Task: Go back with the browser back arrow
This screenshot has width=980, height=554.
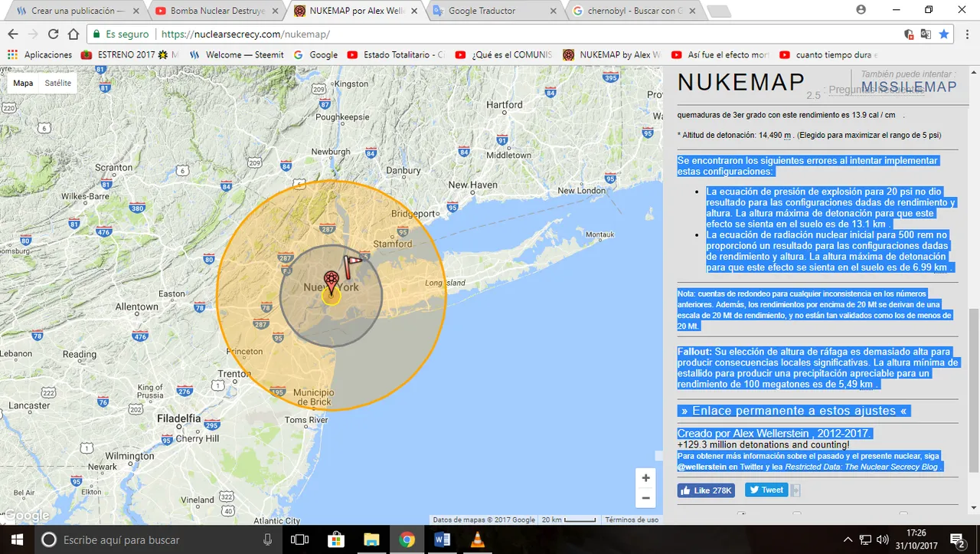Action: click(x=13, y=34)
